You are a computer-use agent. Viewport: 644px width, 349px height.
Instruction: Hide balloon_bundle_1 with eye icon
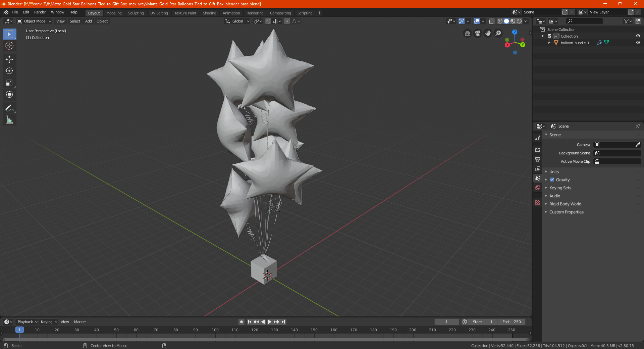638,43
